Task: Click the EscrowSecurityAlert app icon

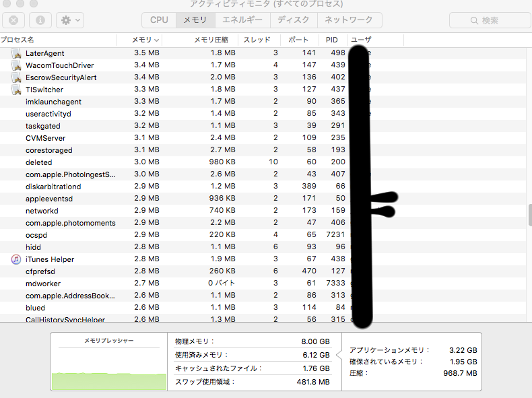Action: click(x=16, y=77)
